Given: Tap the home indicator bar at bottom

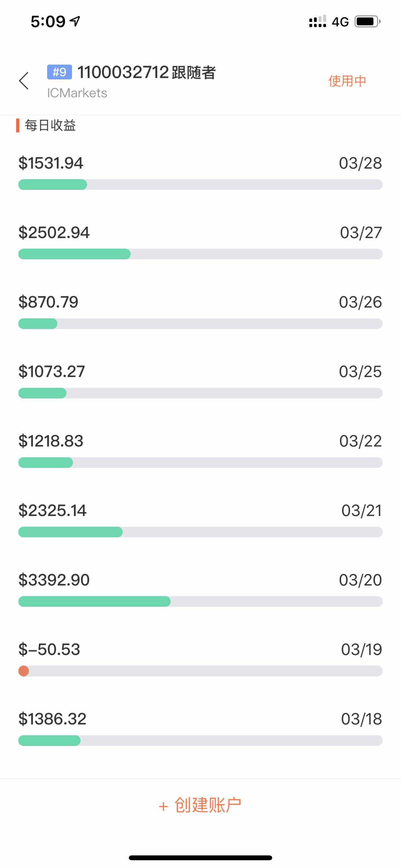Looking at the screenshot, I should tap(200, 858).
